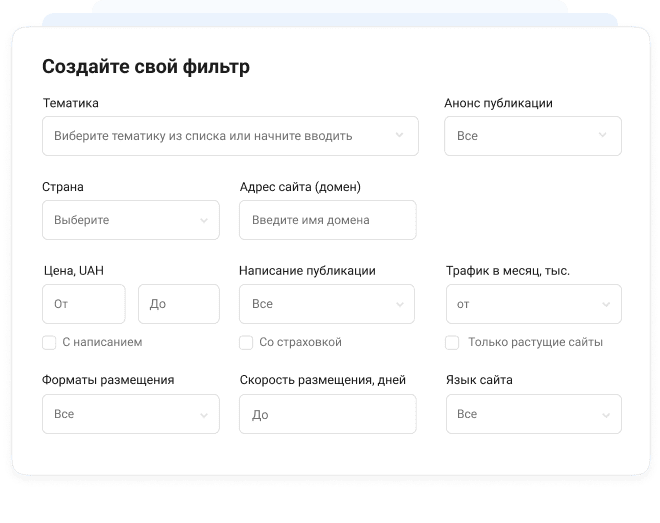Focus the Адрес сайта domain input
This screenshot has height=523, width=660.
coord(327,220)
